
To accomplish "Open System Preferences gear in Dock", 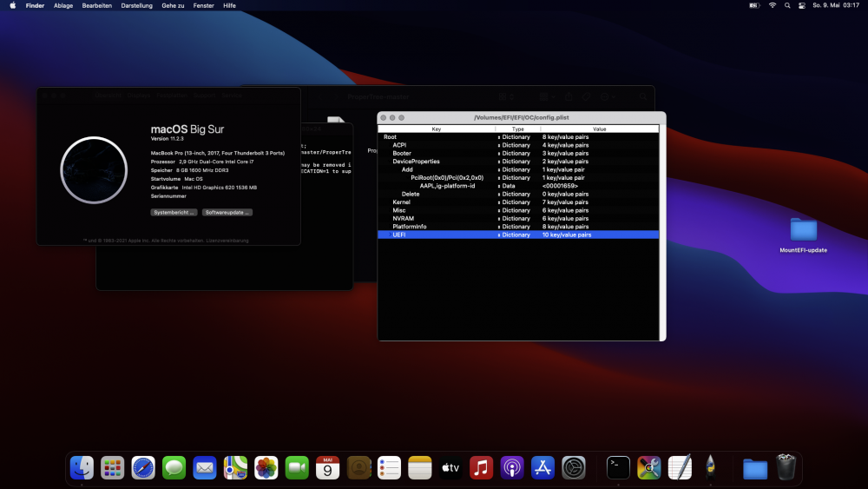I will pyautogui.click(x=574, y=468).
